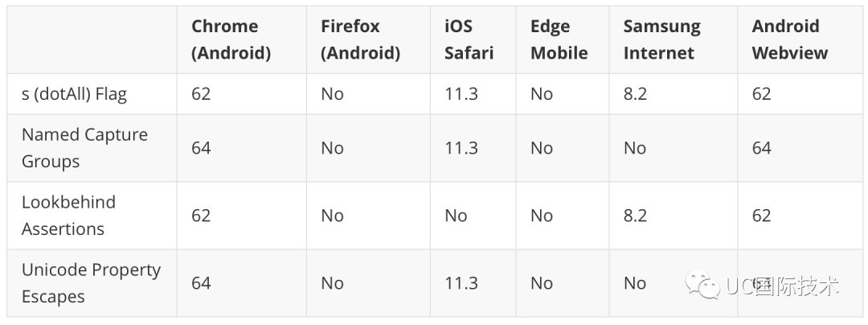Viewport: 868px width, 325px height.
Task: Select the iOS Safari column header
Action: click(469, 39)
